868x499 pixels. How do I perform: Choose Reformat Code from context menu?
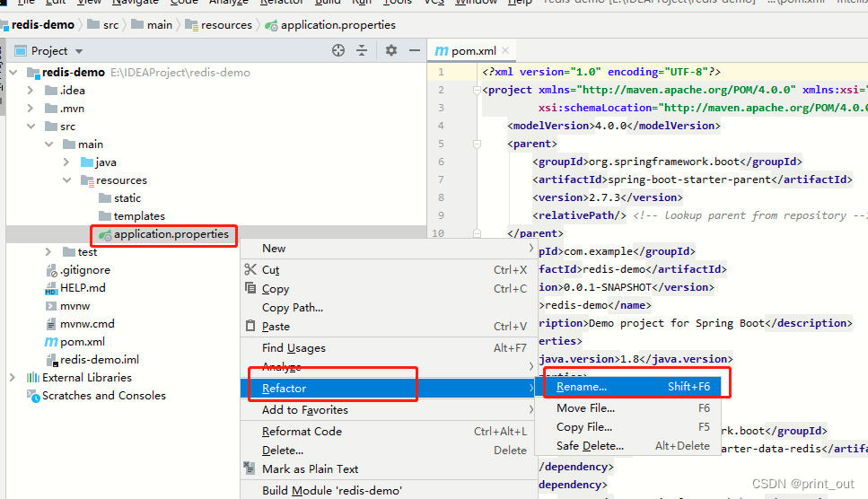pyautogui.click(x=389, y=432)
